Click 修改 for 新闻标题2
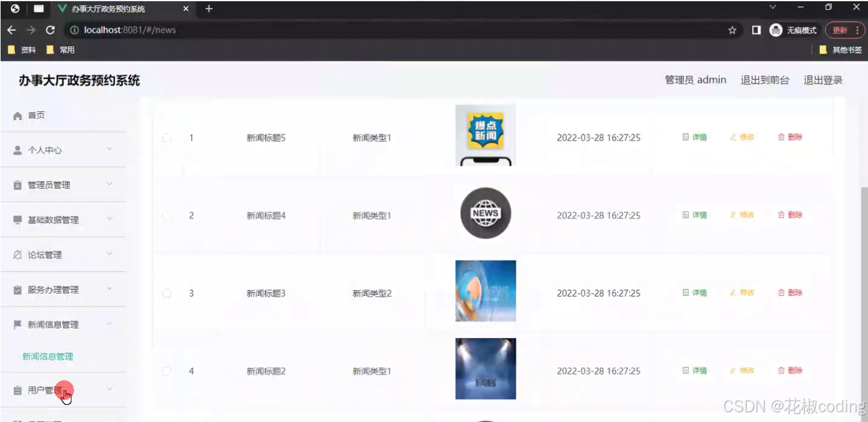The height and width of the screenshot is (422, 868). click(742, 371)
